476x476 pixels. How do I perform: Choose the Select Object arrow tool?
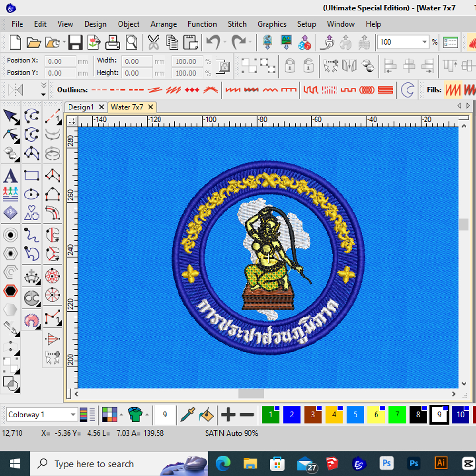pos(11,117)
